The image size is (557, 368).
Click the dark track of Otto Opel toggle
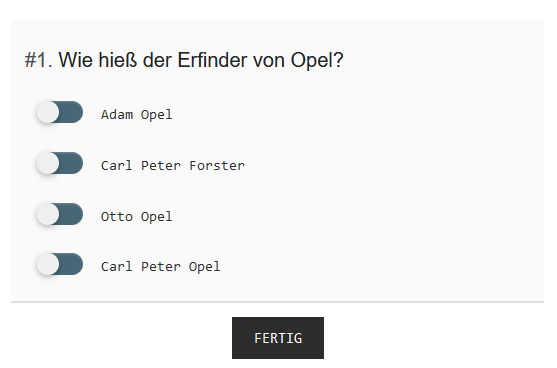71,214
